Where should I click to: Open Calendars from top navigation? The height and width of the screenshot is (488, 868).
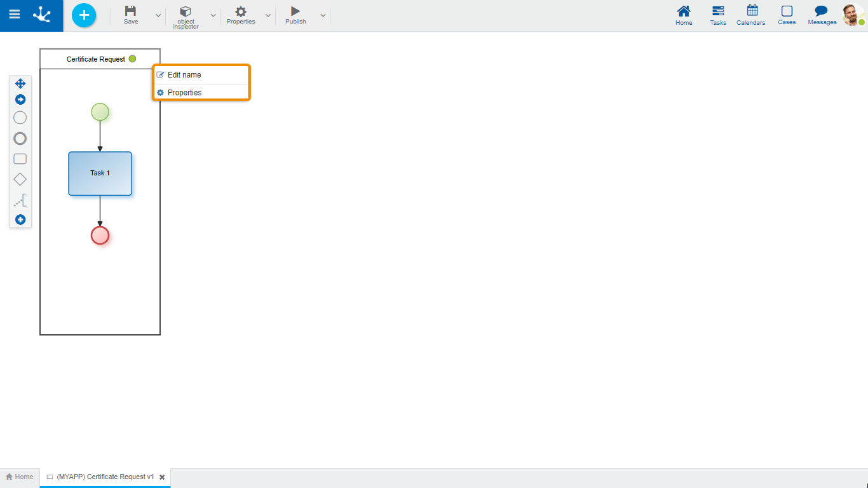tap(751, 15)
